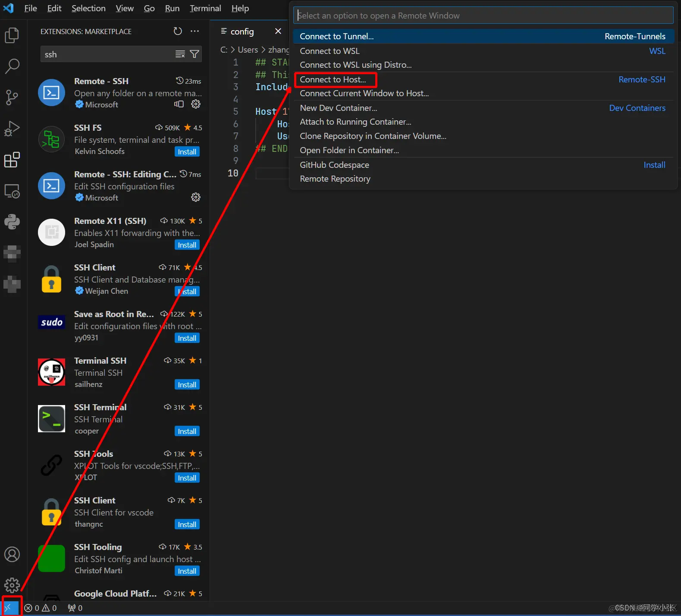Choose Connect to Tunnel... option
Viewport: 681px width, 616px height.
(483, 36)
